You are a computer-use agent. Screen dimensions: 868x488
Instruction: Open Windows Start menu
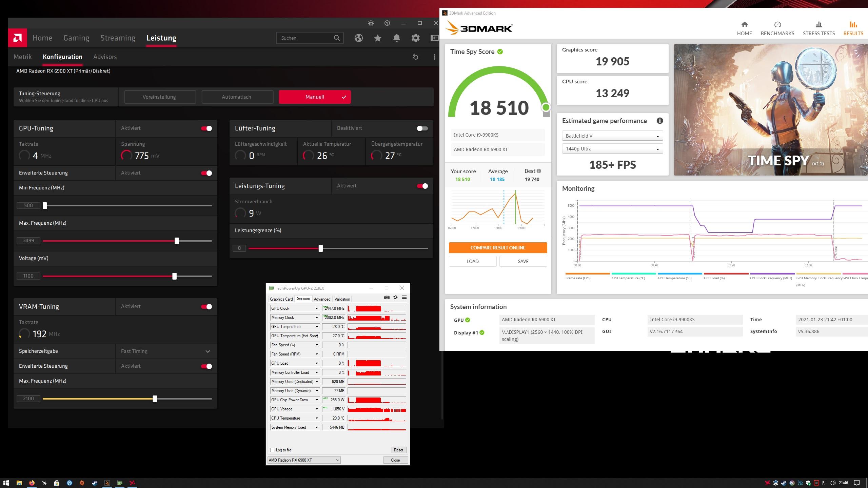[x=6, y=483]
